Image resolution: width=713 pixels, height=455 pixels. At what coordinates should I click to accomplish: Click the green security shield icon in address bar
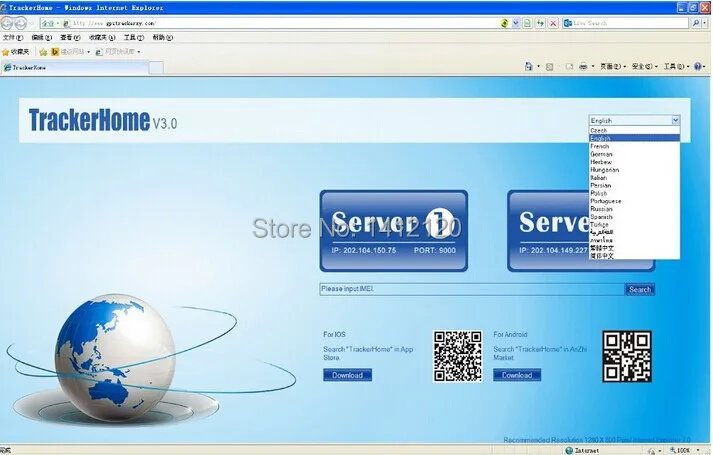(x=504, y=23)
